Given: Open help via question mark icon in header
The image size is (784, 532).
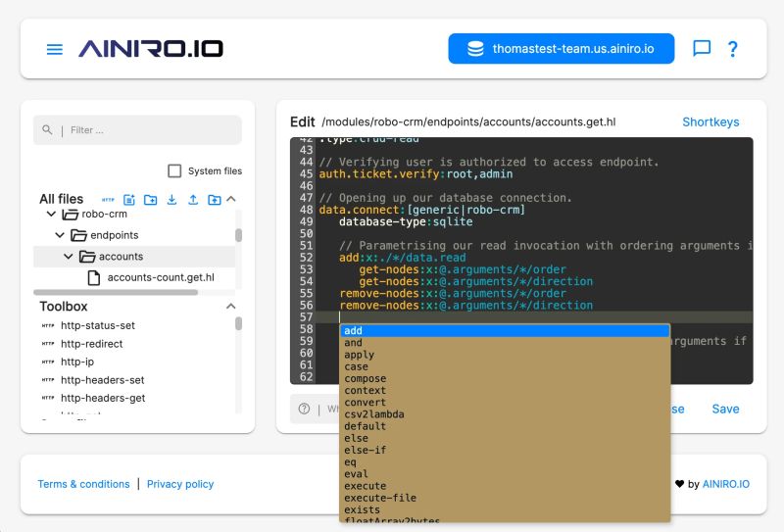Looking at the screenshot, I should tap(732, 49).
